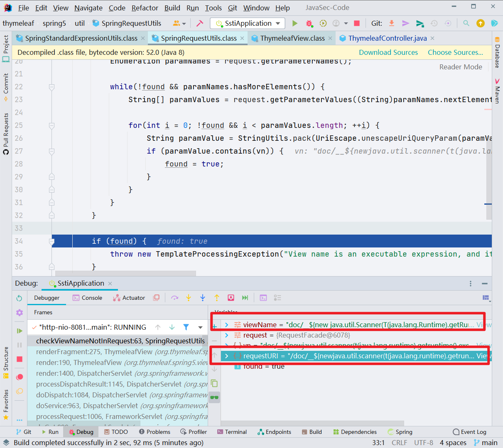Rerun SstiApplication in debug panel
503x448 pixels.
click(x=19, y=298)
